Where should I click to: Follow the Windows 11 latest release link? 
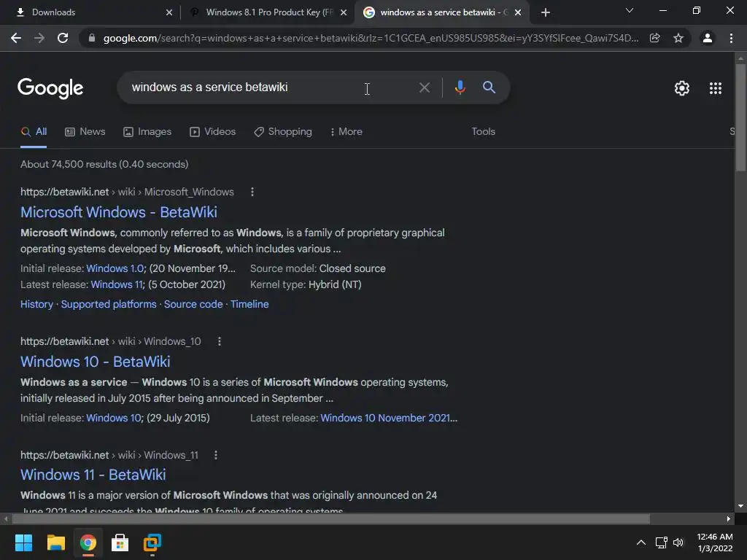[117, 285]
